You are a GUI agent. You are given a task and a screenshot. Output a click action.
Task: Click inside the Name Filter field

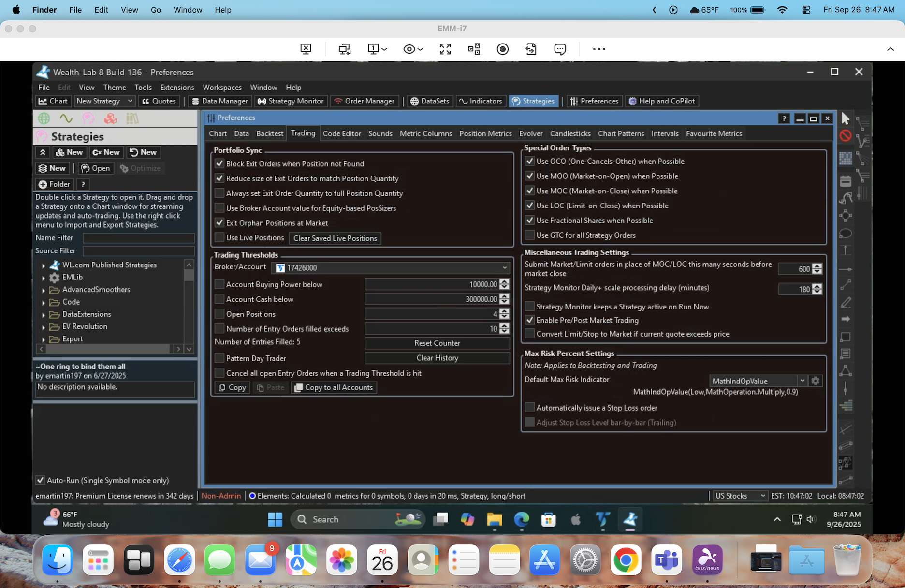click(138, 238)
